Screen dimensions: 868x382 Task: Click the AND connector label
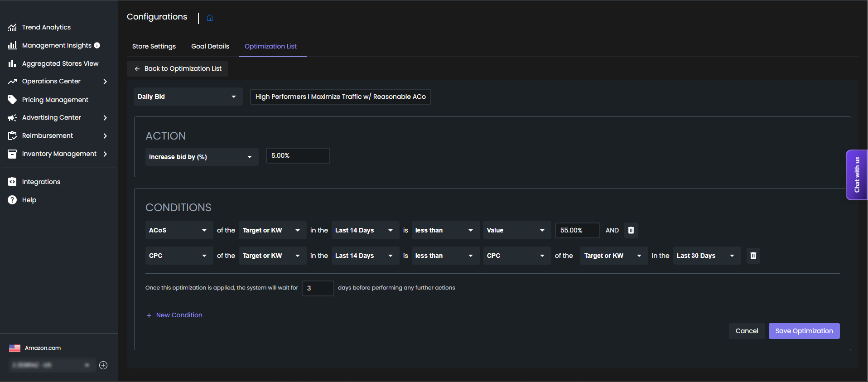coord(612,230)
